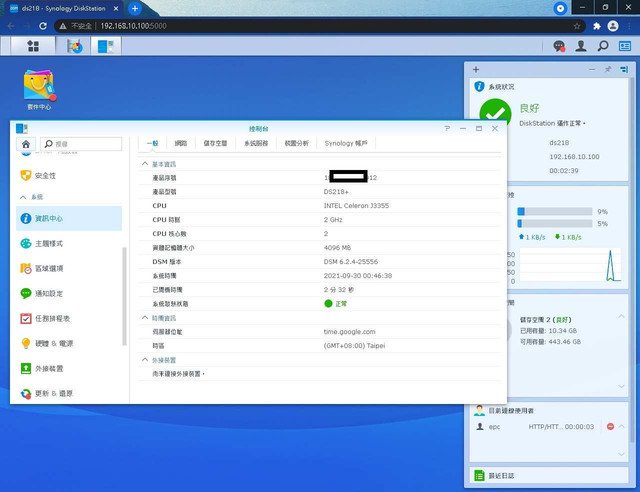
Task: Click the network traffic graph
Action: pyautogui.click(x=570, y=265)
